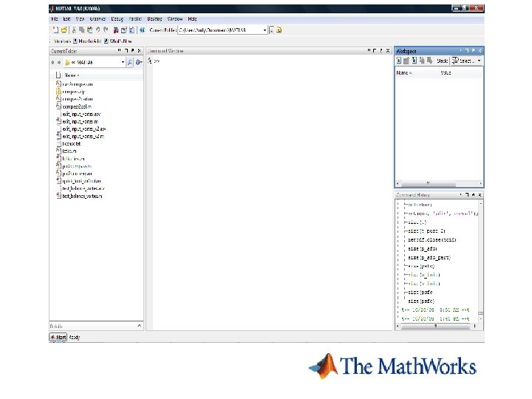
Task: Select netcdf.close(ncid) in Command History
Action: [x=432, y=240]
